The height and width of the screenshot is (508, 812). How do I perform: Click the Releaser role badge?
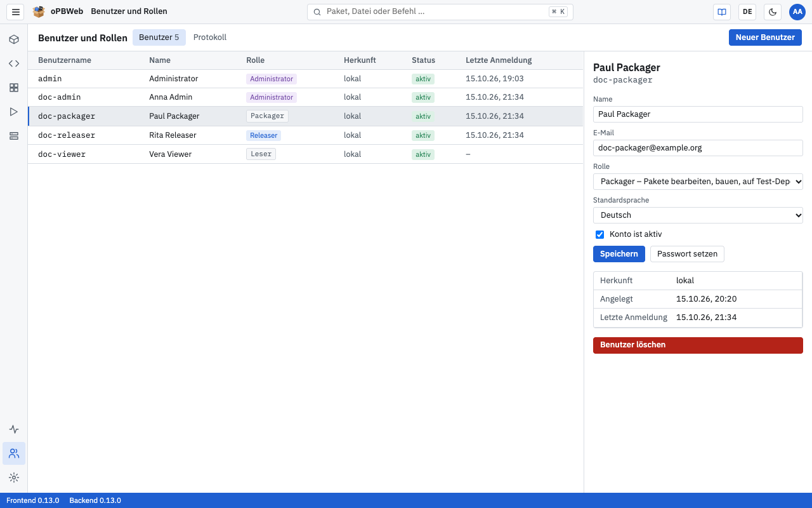[x=263, y=135]
